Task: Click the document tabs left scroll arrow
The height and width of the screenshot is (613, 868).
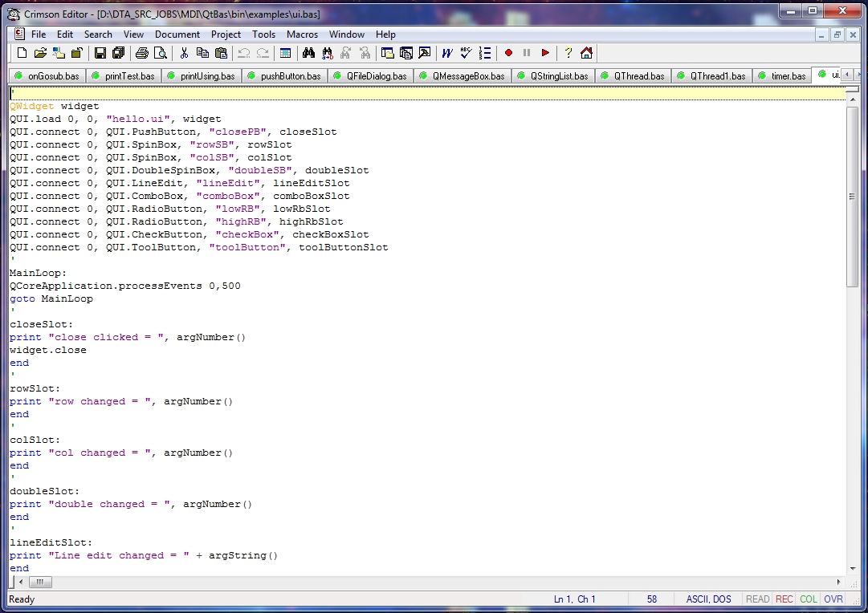Action: pos(847,74)
